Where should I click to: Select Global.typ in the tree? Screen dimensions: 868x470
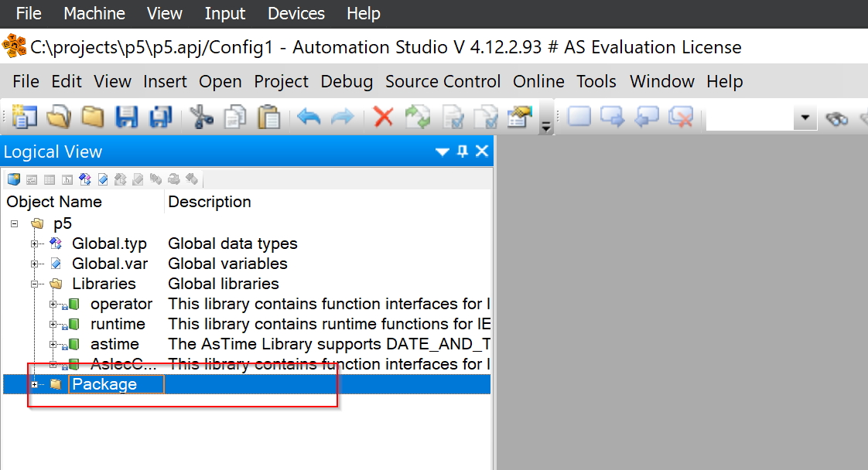(109, 244)
